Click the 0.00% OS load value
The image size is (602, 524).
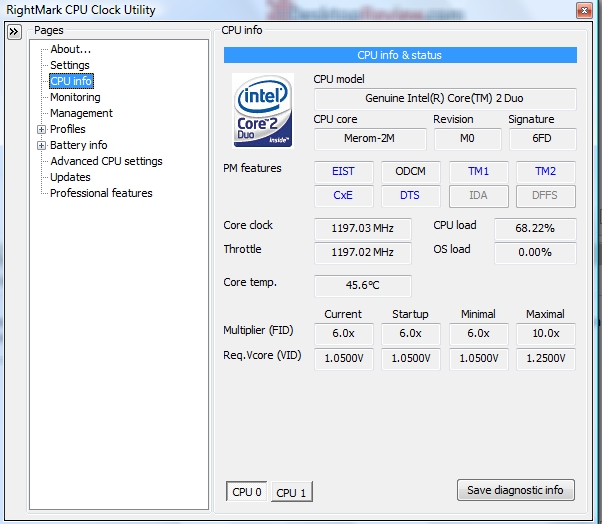click(x=535, y=253)
